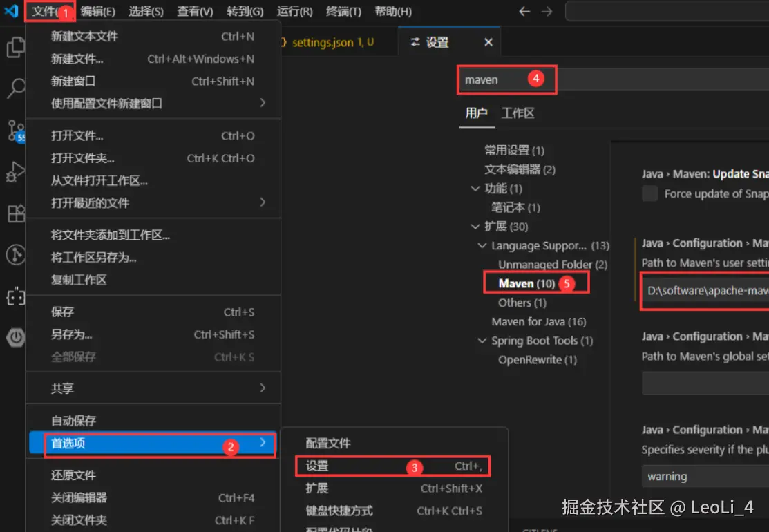Select 常用设置 (1) tree item
769x532 pixels.
click(514, 151)
